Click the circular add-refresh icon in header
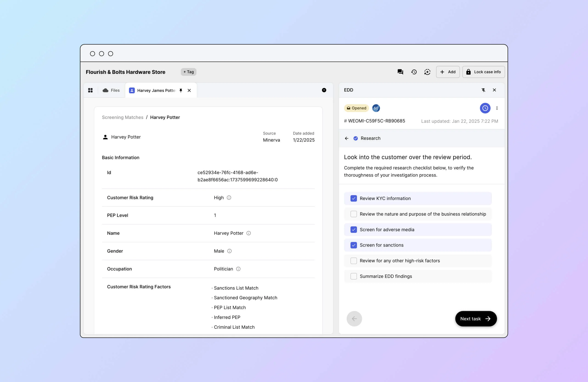The image size is (588, 382). coord(427,72)
